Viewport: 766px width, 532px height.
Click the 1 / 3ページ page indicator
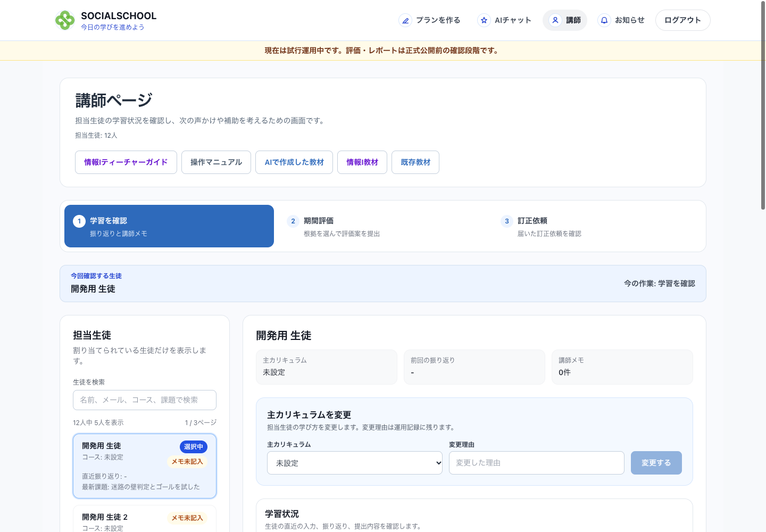click(x=201, y=423)
